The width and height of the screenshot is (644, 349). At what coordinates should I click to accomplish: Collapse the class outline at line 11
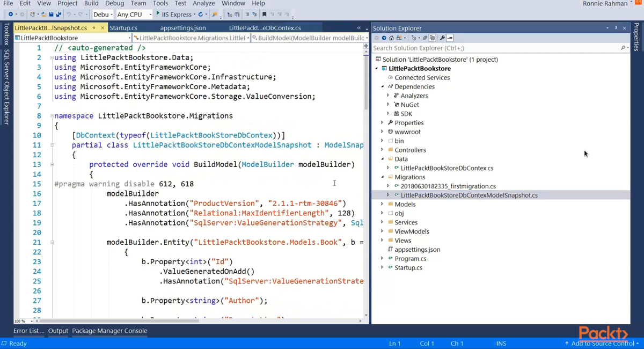[x=52, y=145]
